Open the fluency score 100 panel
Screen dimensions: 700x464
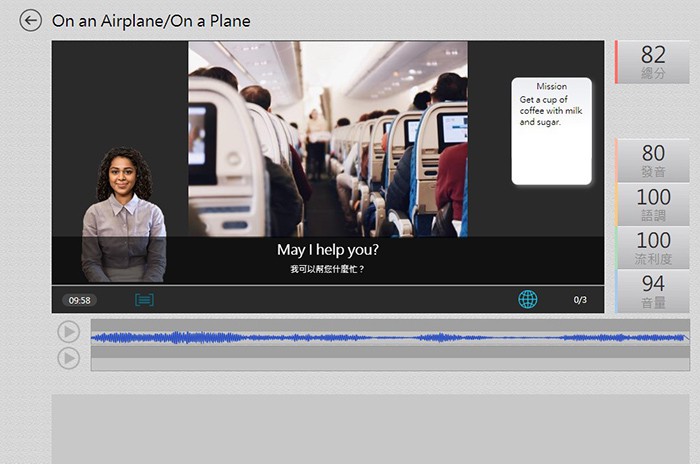tap(653, 247)
